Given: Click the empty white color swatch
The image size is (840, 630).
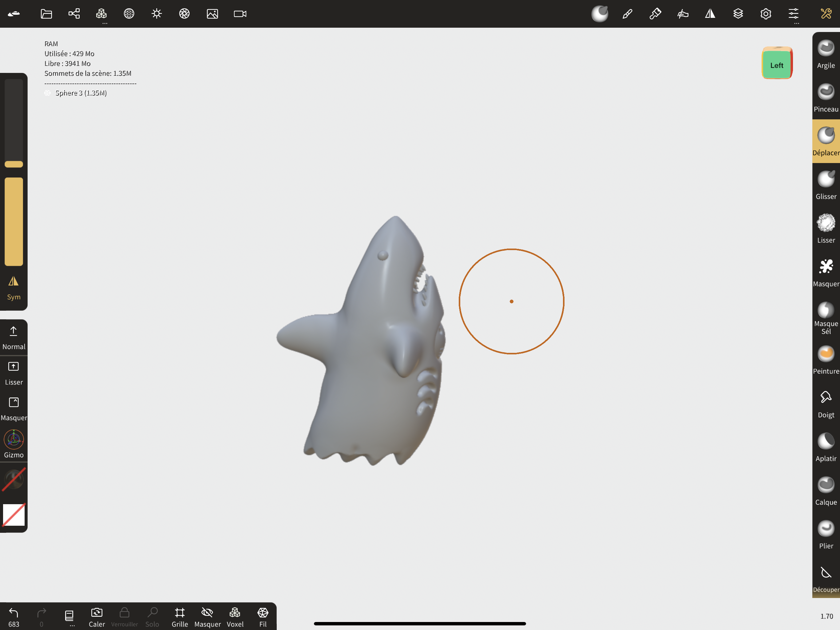Looking at the screenshot, I should [14, 515].
